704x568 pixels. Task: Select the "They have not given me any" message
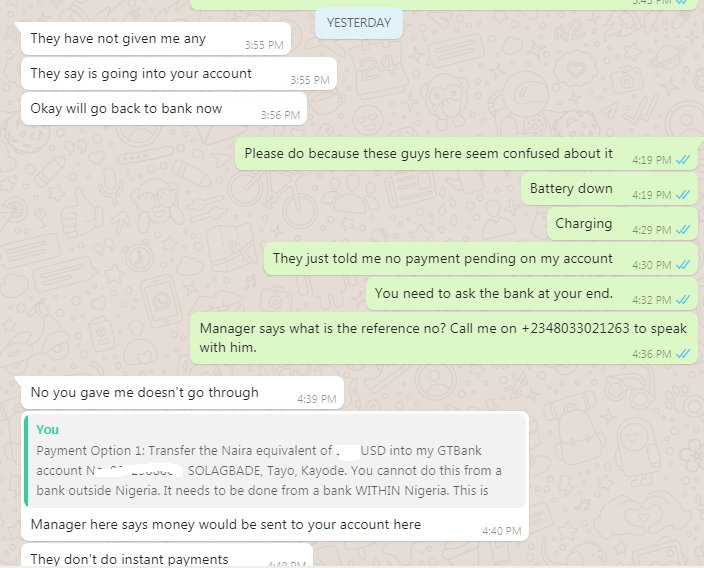[156, 39]
